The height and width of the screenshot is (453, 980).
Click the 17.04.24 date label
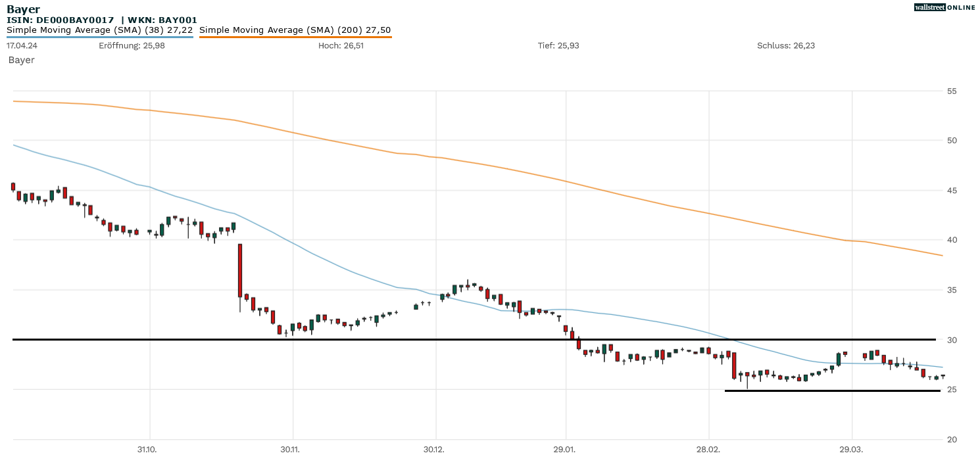pos(22,45)
